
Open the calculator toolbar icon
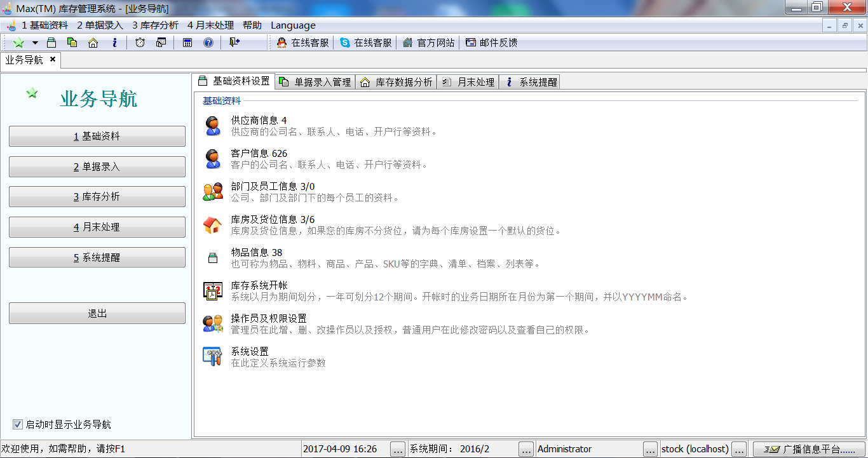(187, 43)
